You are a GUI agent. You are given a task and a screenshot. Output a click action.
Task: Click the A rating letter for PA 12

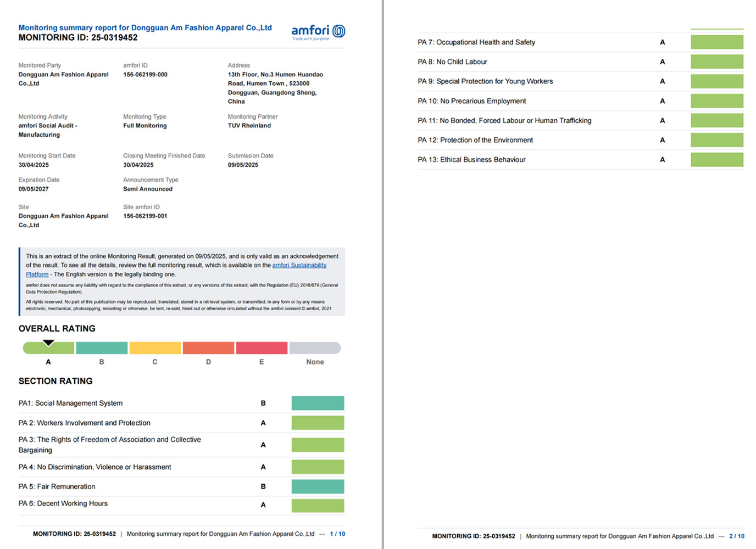pyautogui.click(x=662, y=140)
